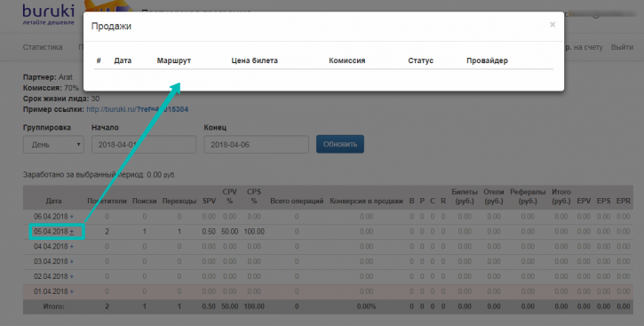Open the buruki logo homepage
The width and height of the screenshot is (644, 326).
tap(49, 14)
